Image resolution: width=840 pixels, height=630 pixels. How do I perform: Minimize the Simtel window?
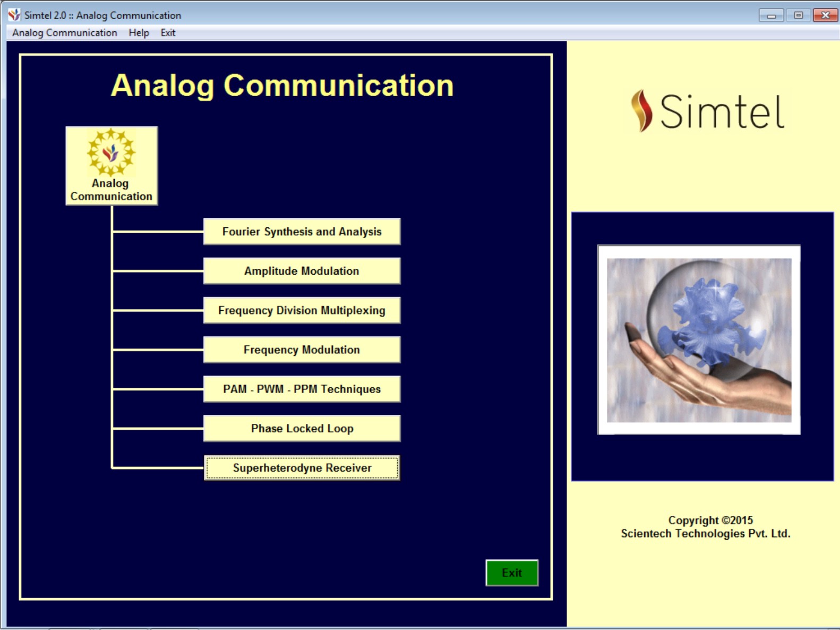click(771, 15)
